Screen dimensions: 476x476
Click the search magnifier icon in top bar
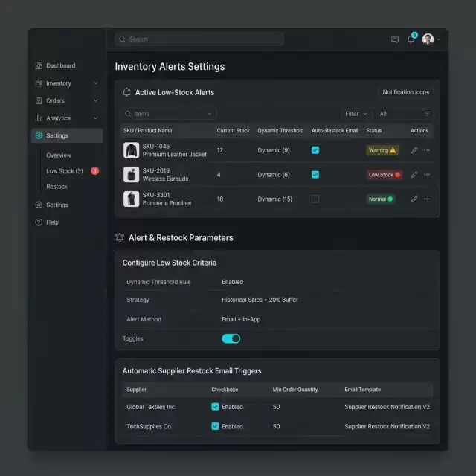pos(122,39)
